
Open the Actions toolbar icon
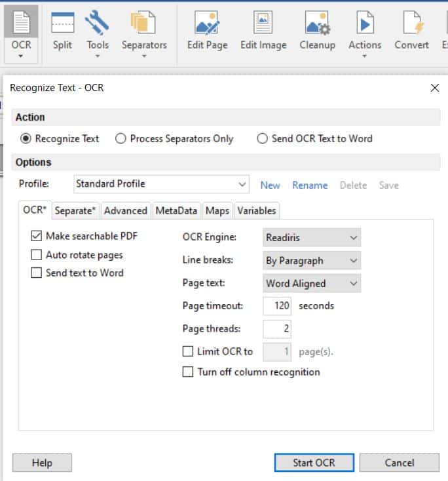click(x=365, y=23)
